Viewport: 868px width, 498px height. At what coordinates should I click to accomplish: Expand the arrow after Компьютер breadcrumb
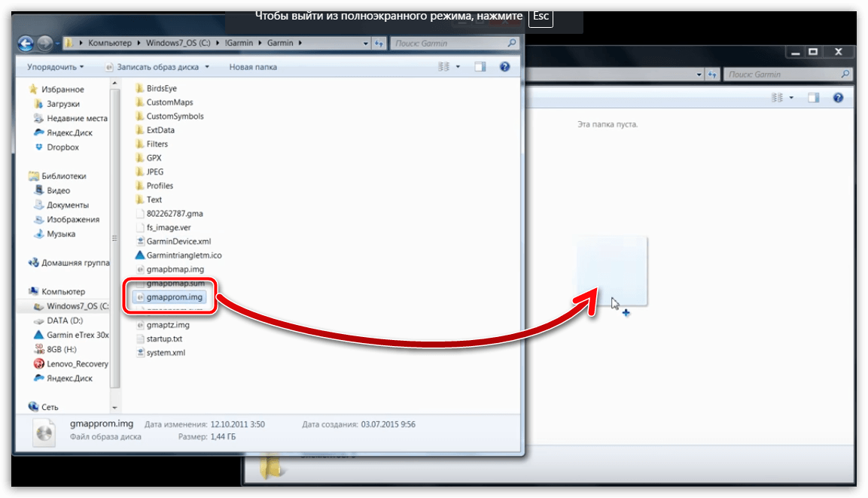[x=139, y=43]
